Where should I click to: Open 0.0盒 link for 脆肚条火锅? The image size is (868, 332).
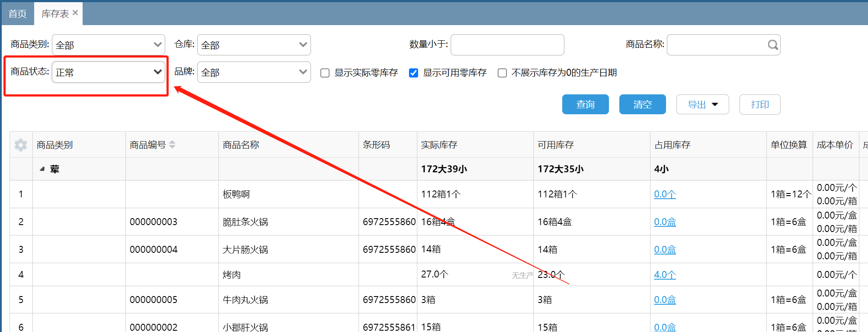click(x=665, y=222)
